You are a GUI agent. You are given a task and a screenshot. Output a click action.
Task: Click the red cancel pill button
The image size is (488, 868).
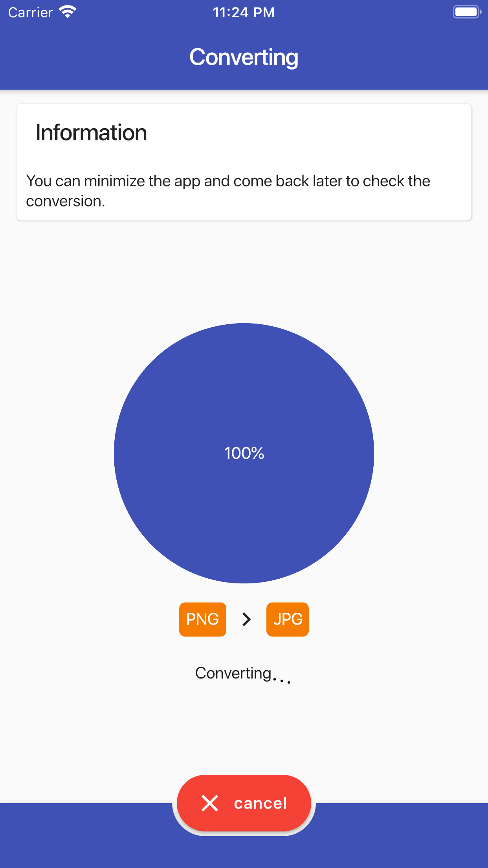click(244, 803)
